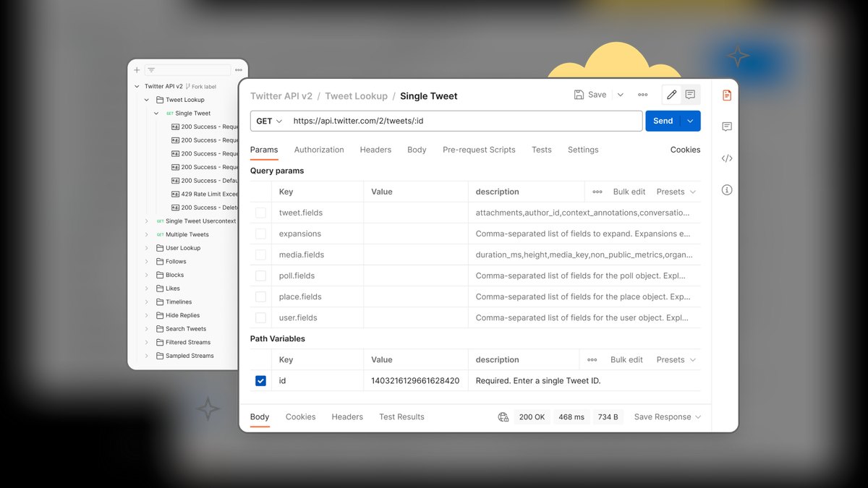Click the pencil edit mode icon
Image resolution: width=868 pixels, height=488 pixels.
pos(672,95)
